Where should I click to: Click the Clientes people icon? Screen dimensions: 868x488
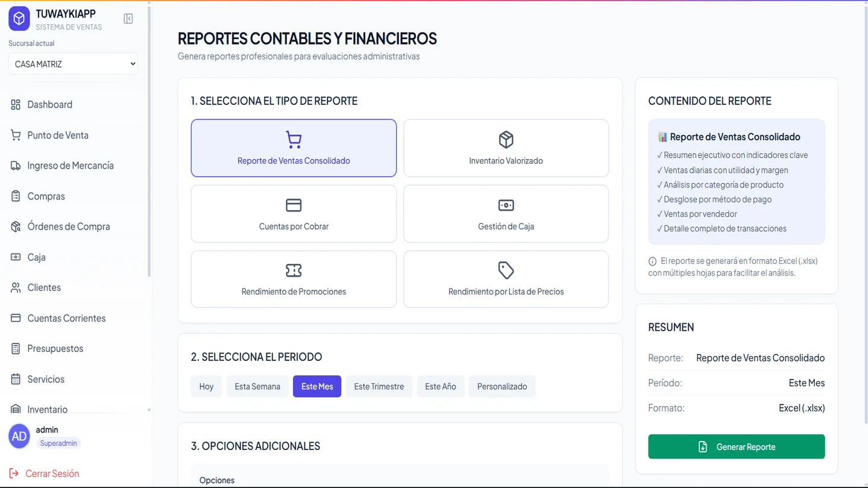click(x=16, y=287)
